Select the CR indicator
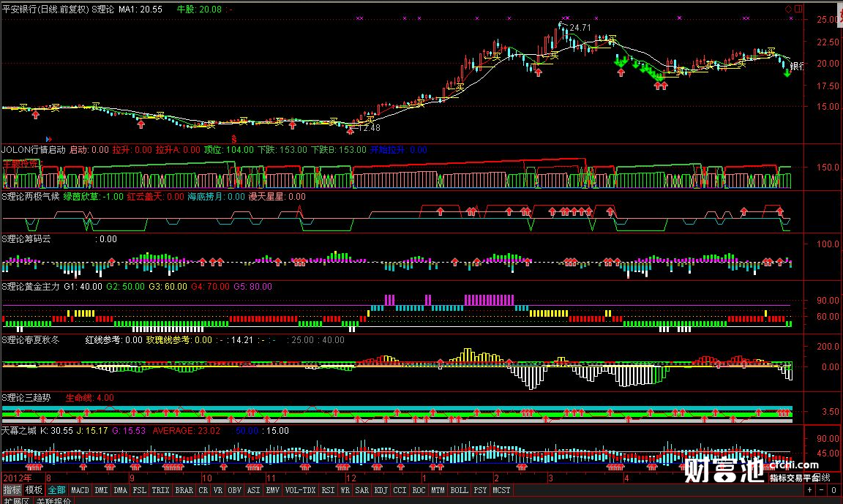This screenshot has width=843, height=504. tap(203, 490)
